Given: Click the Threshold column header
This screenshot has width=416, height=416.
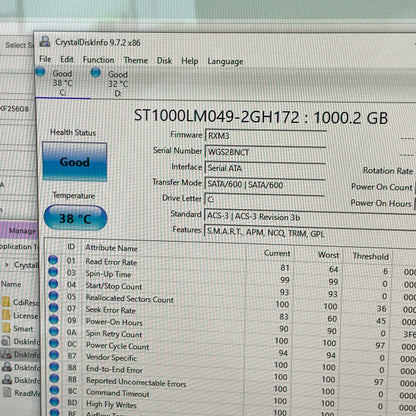Looking at the screenshot, I should pyautogui.click(x=371, y=256).
